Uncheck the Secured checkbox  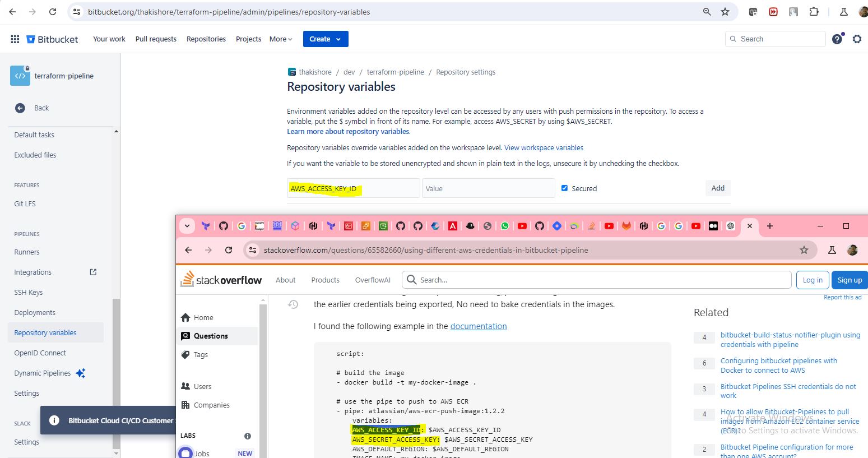565,188
